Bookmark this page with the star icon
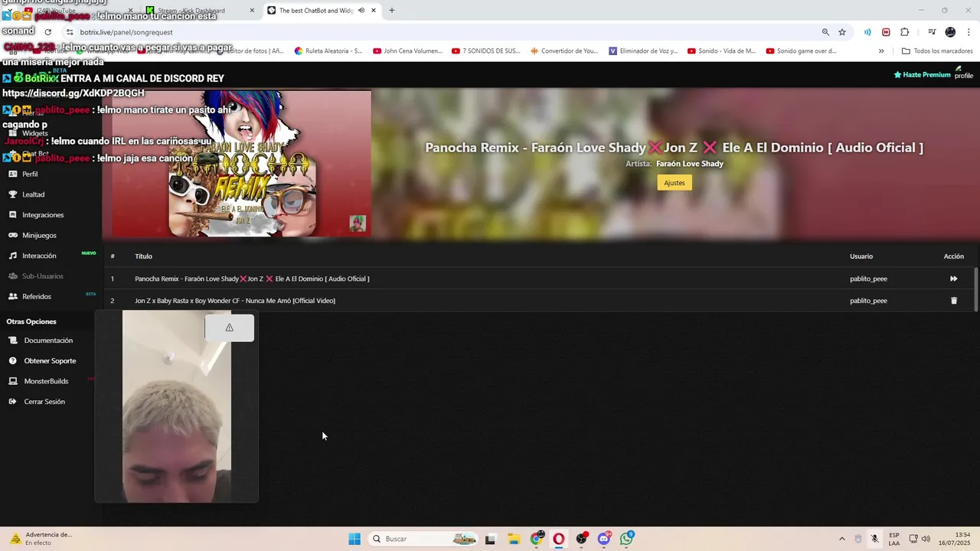Screen dimensions: 980x551 pos(842,32)
